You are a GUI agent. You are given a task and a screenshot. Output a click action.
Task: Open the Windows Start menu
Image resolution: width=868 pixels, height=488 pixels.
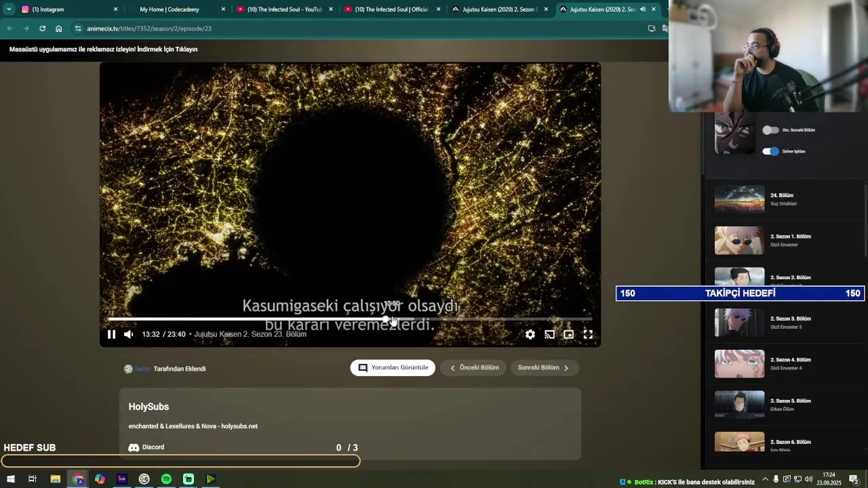(10, 479)
